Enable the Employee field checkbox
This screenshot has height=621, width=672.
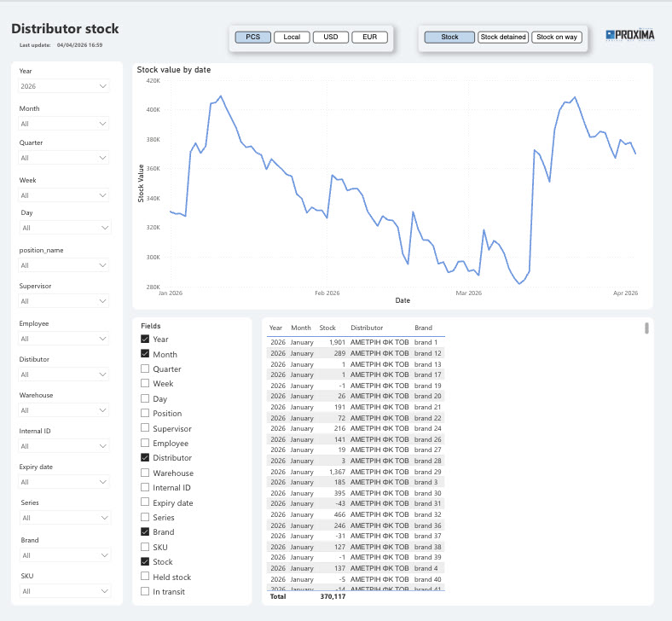click(145, 443)
